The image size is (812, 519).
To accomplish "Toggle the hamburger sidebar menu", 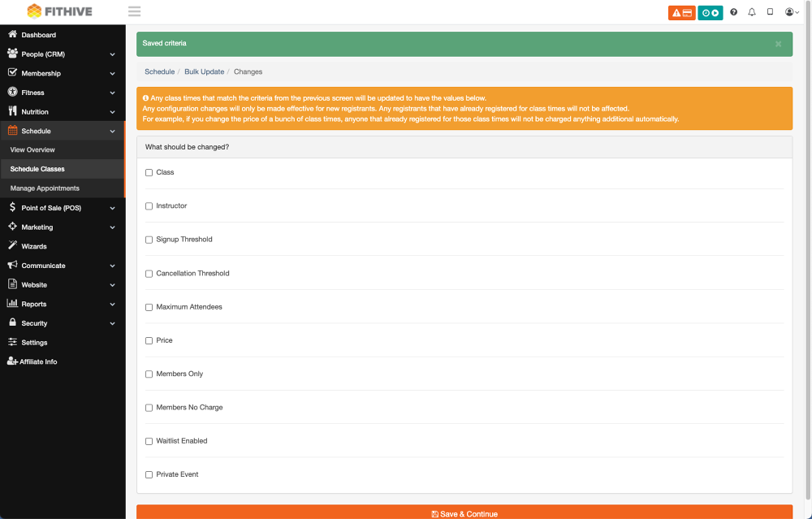I will [x=134, y=11].
